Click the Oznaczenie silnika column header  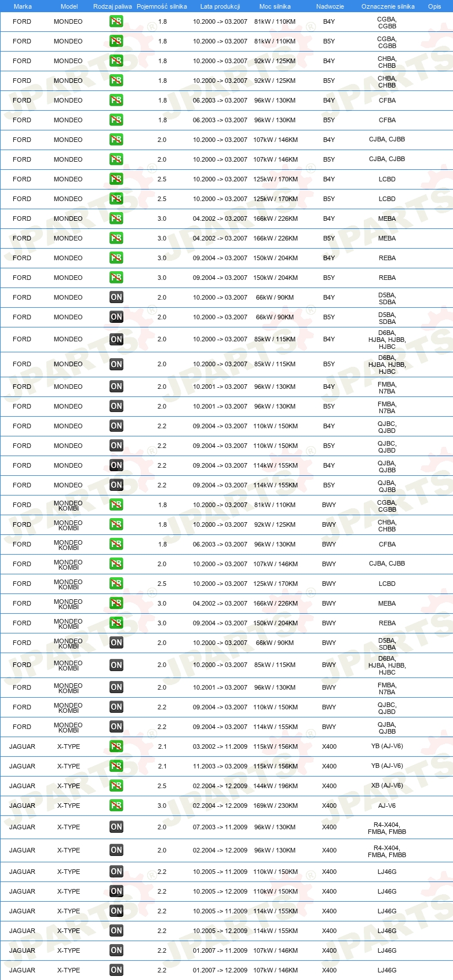coord(388,6)
